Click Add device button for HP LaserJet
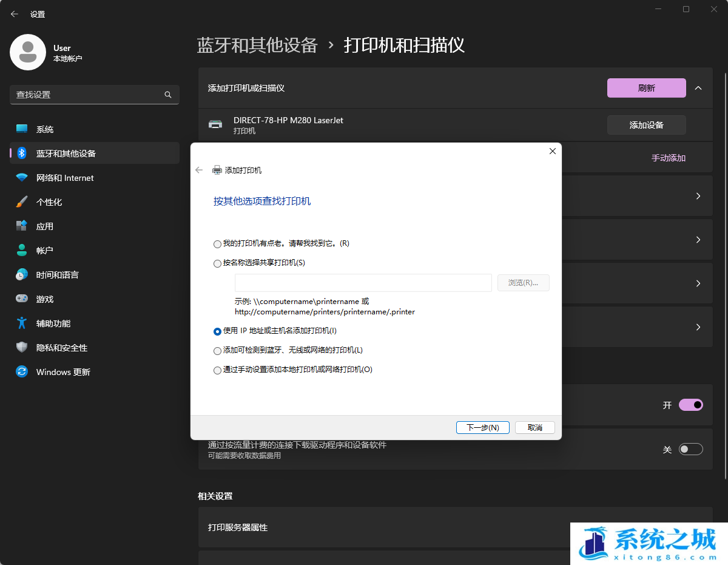 point(647,125)
